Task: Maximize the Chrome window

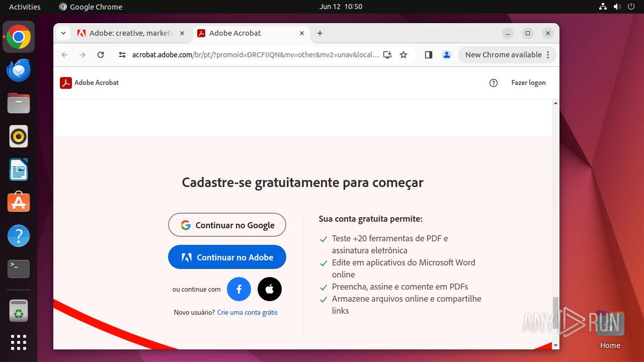Action: (x=528, y=33)
